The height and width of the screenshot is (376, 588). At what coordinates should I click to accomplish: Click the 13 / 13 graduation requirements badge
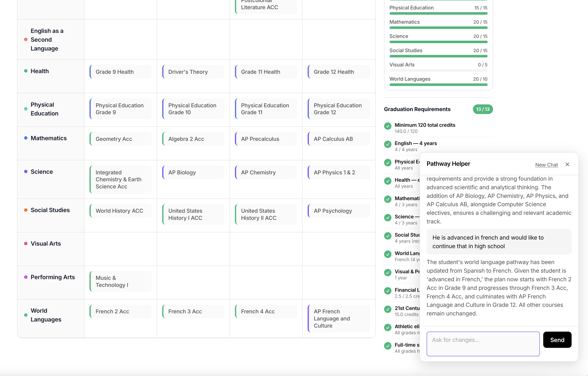[x=483, y=109]
